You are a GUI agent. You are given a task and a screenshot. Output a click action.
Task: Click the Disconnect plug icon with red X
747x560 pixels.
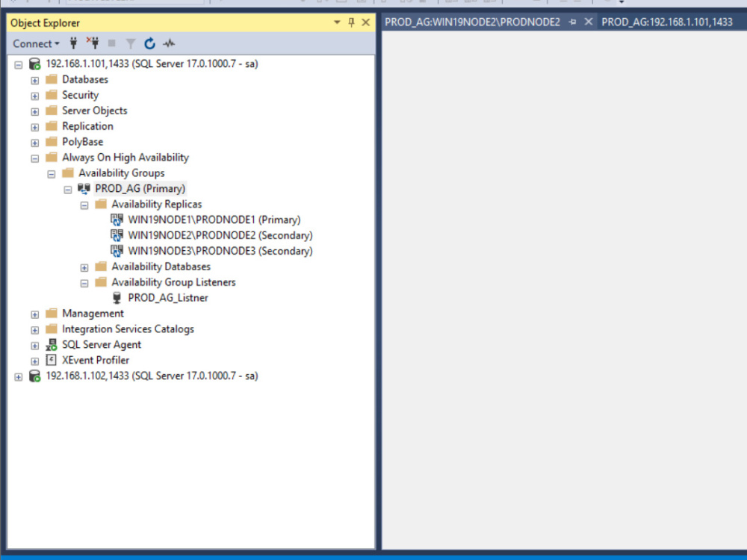[93, 43]
